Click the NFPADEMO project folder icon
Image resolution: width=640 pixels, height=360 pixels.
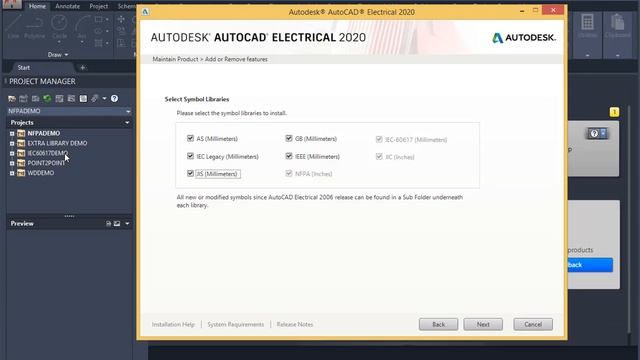click(x=21, y=133)
